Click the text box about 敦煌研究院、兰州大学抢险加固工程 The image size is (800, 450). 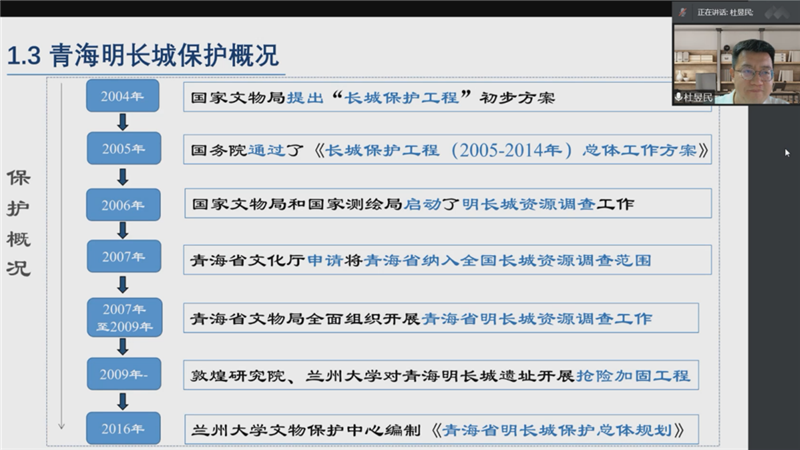[x=441, y=375]
